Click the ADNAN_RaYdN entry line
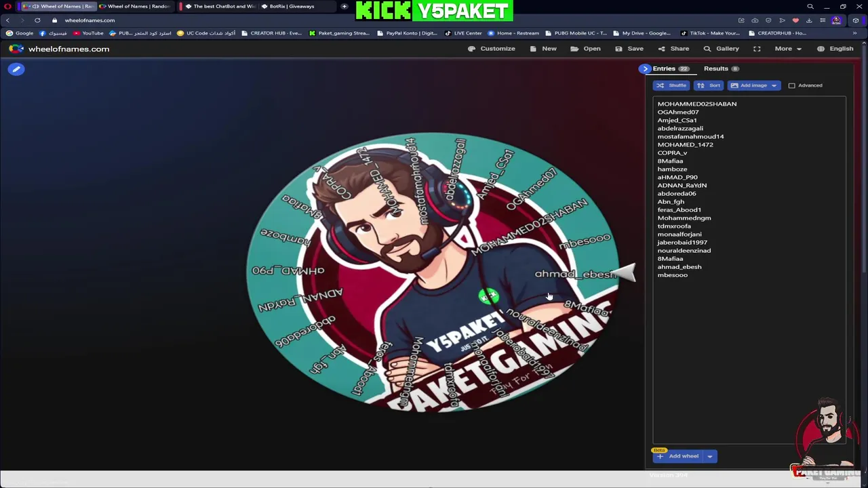 [682, 185]
